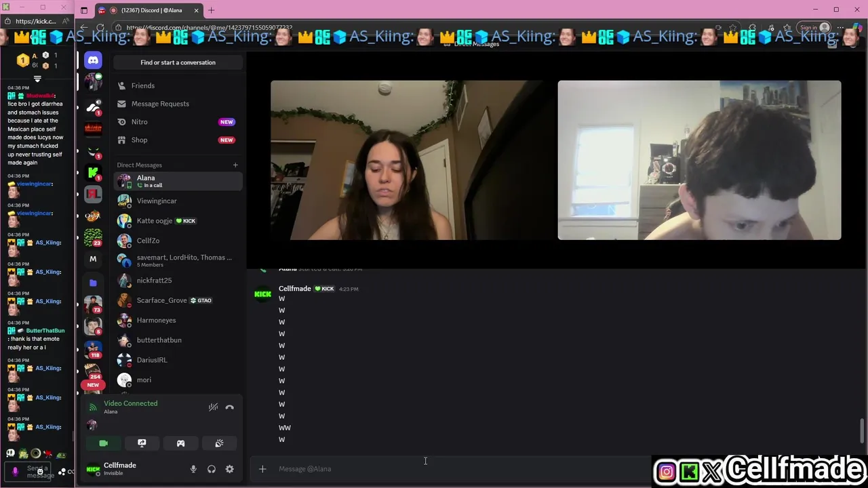Click browser back arrow

(x=85, y=28)
